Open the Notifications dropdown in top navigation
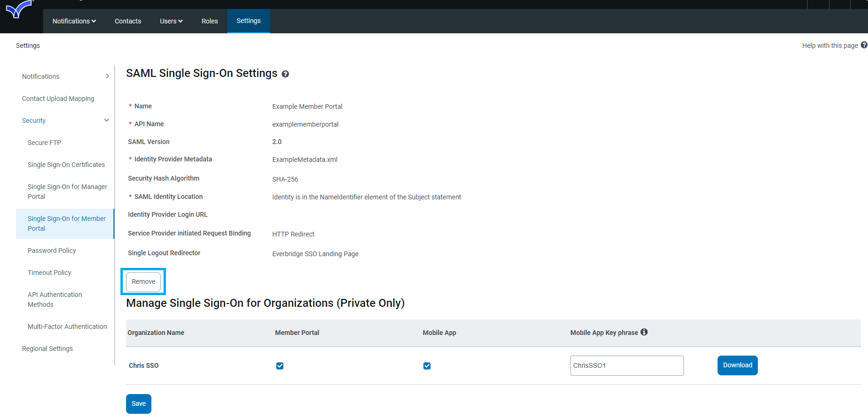Viewport: 868px width, 418px height. (x=74, y=21)
